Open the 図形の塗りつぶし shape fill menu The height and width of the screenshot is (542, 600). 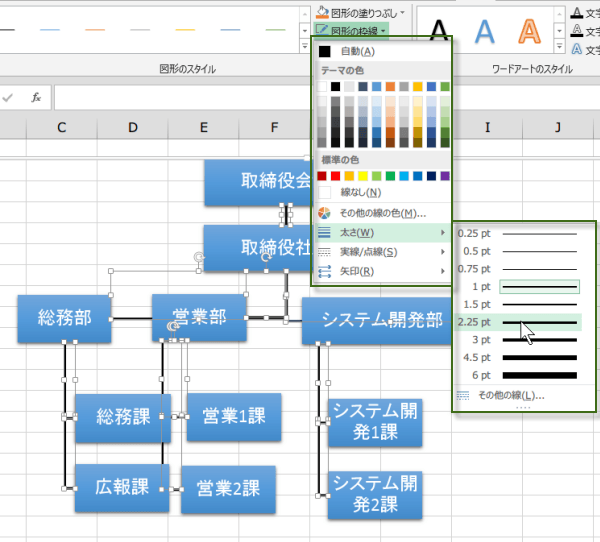(x=360, y=13)
